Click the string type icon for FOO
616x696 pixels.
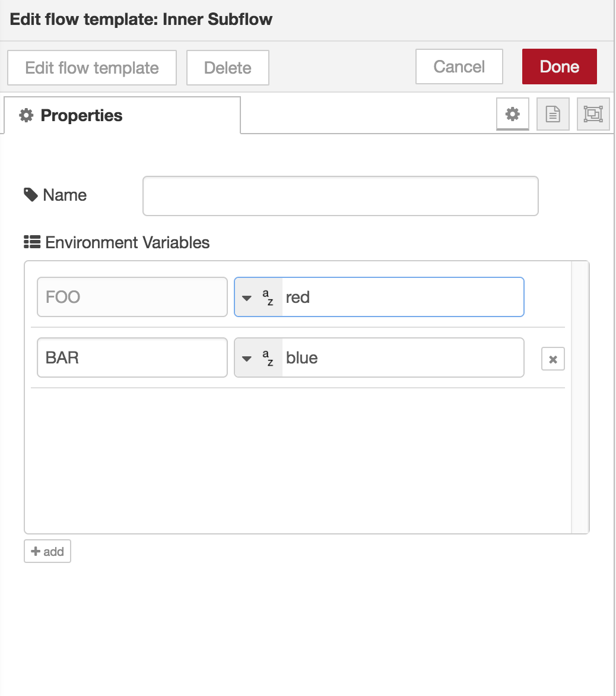(268, 297)
